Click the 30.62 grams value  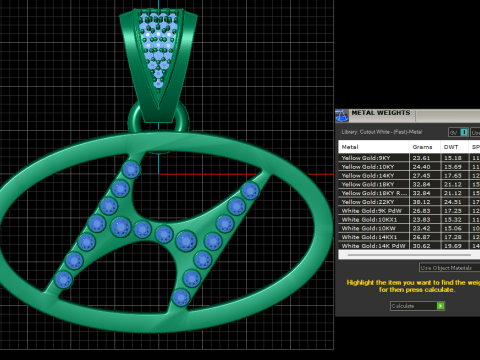click(421, 246)
